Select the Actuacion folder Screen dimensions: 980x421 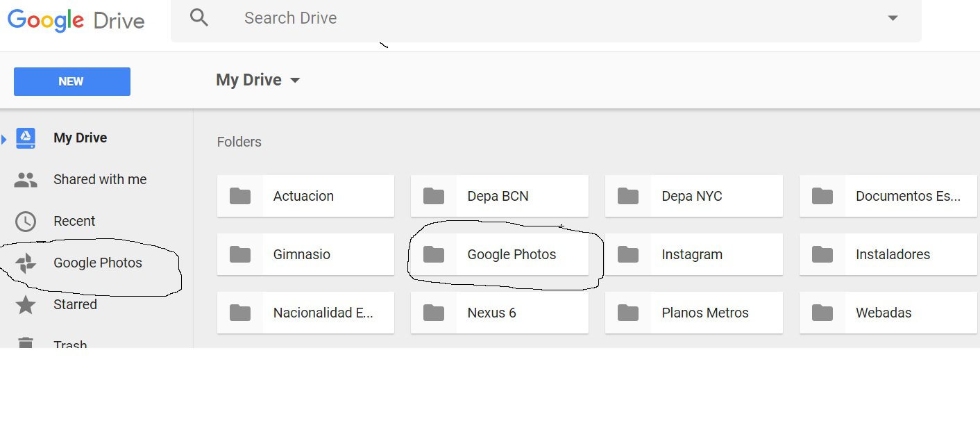(305, 197)
